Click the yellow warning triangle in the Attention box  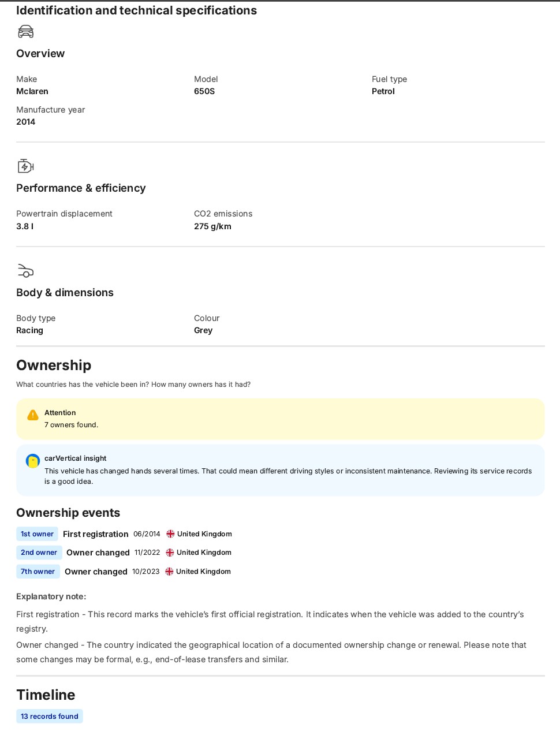(33, 415)
